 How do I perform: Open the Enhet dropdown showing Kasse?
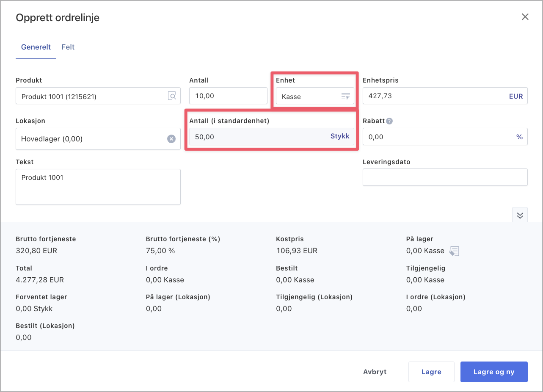(309, 97)
